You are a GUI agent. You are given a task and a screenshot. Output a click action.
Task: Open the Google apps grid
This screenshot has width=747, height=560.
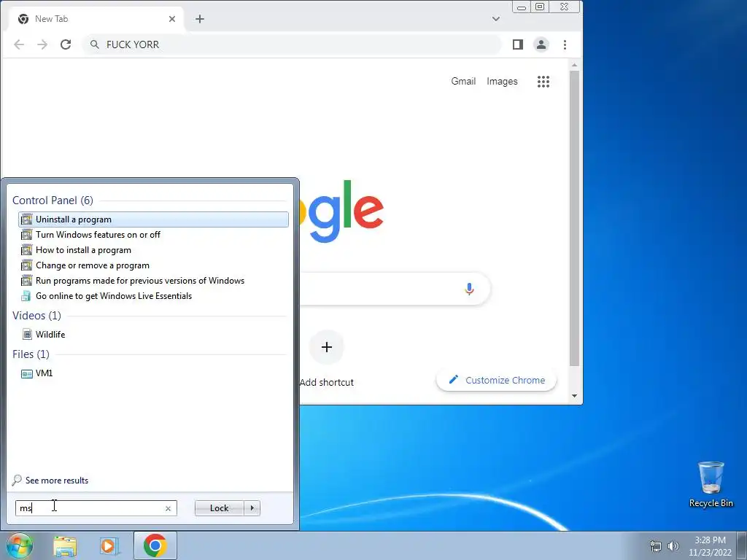543,82
